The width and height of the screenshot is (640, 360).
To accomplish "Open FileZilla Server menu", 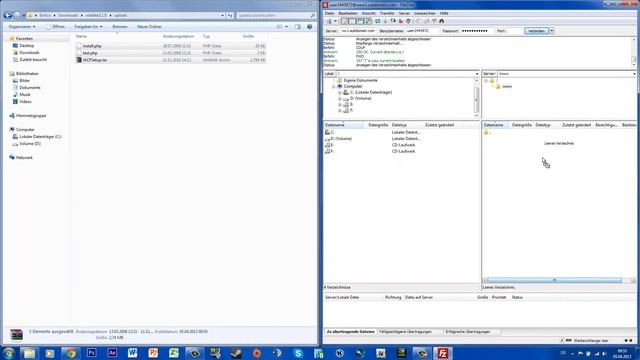I will [x=404, y=13].
